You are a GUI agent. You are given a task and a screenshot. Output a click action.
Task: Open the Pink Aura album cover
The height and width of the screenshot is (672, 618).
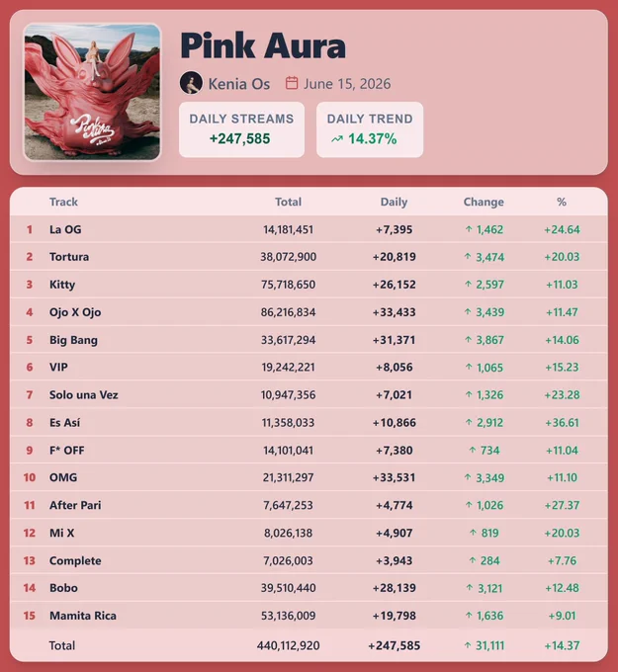(x=92, y=92)
